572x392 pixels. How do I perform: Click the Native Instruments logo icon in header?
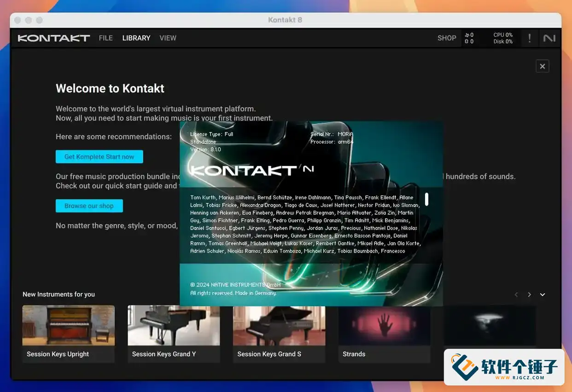point(549,38)
